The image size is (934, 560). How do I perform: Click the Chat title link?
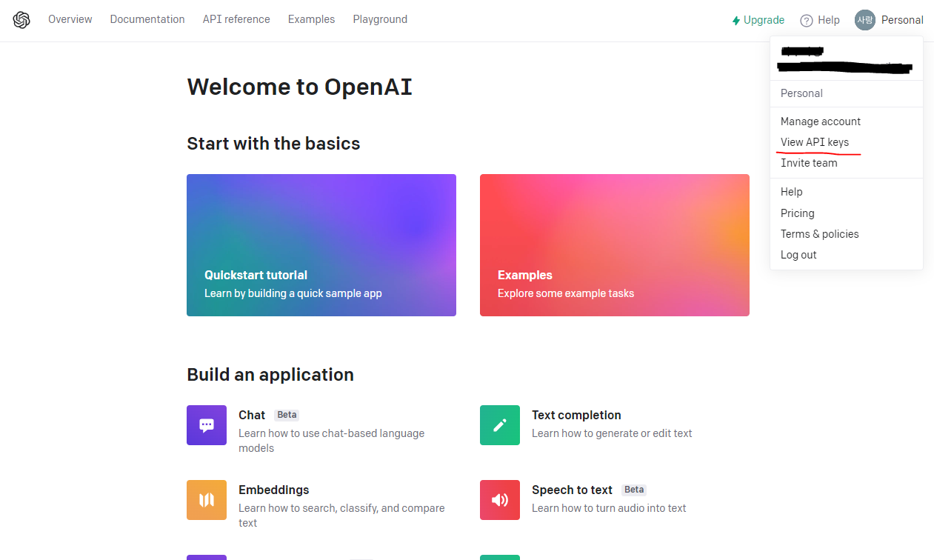pos(252,415)
